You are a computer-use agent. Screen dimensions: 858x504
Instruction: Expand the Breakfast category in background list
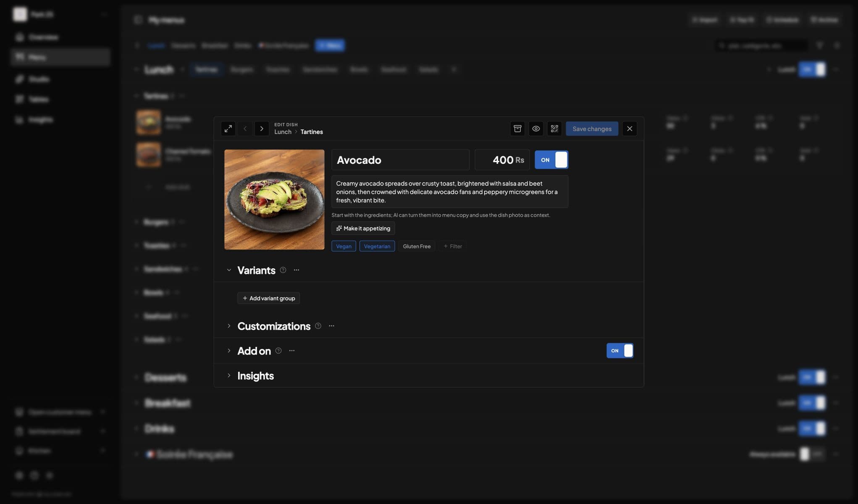pos(136,403)
